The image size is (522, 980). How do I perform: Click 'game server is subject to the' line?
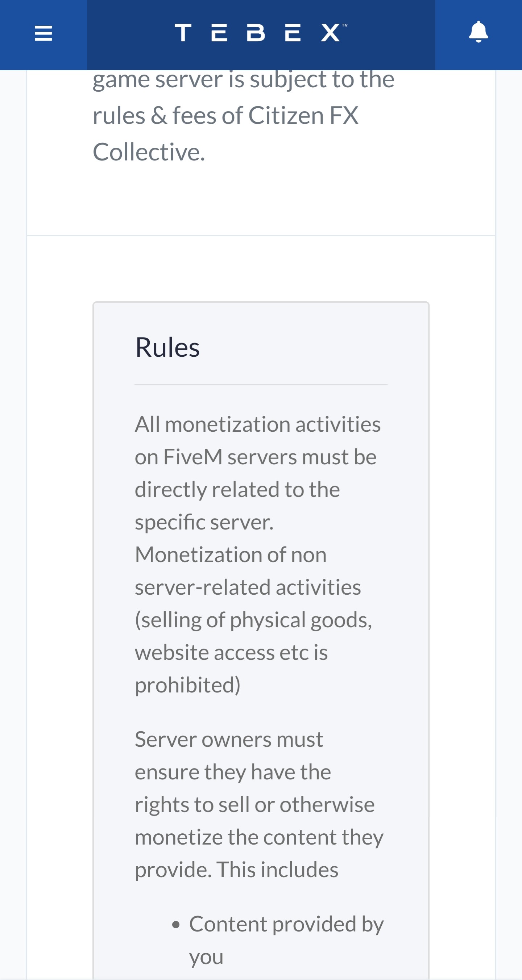[244, 80]
